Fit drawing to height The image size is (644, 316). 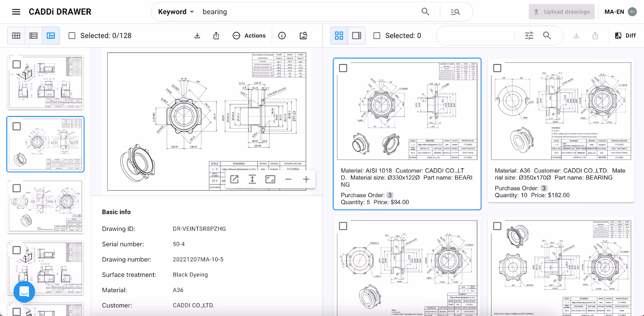pyautogui.click(x=252, y=179)
